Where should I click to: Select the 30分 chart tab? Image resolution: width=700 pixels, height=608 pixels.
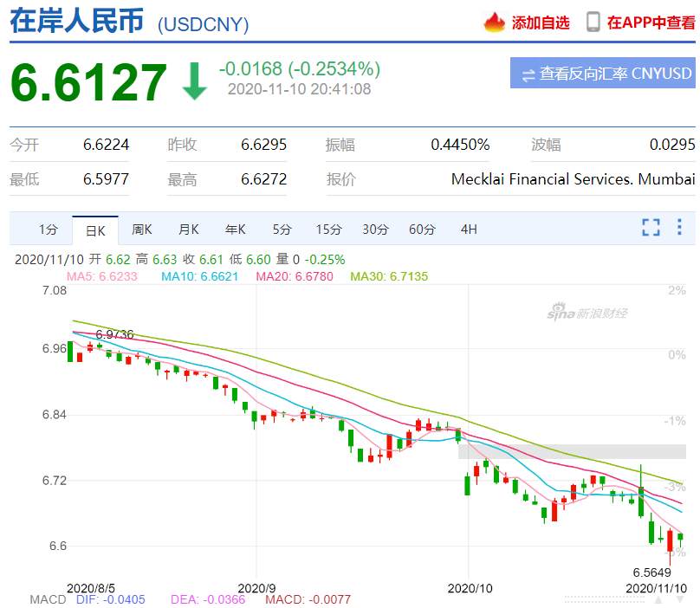375,230
